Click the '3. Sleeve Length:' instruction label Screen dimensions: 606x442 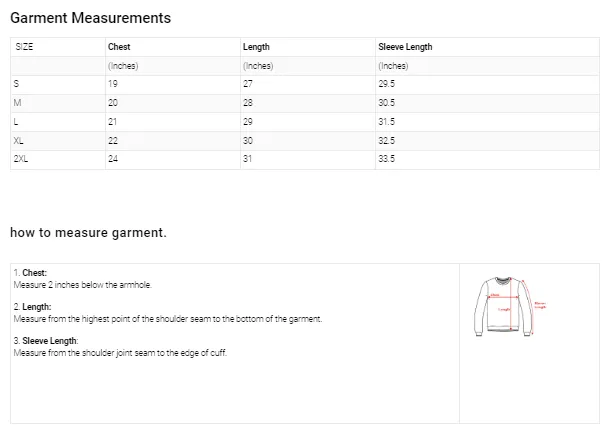point(46,341)
